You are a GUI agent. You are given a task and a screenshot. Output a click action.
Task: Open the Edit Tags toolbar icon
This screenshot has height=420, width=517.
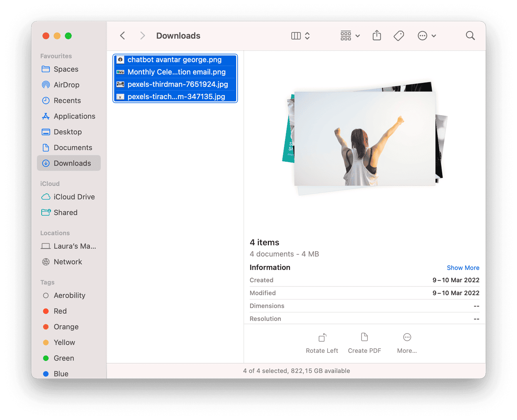(x=399, y=36)
